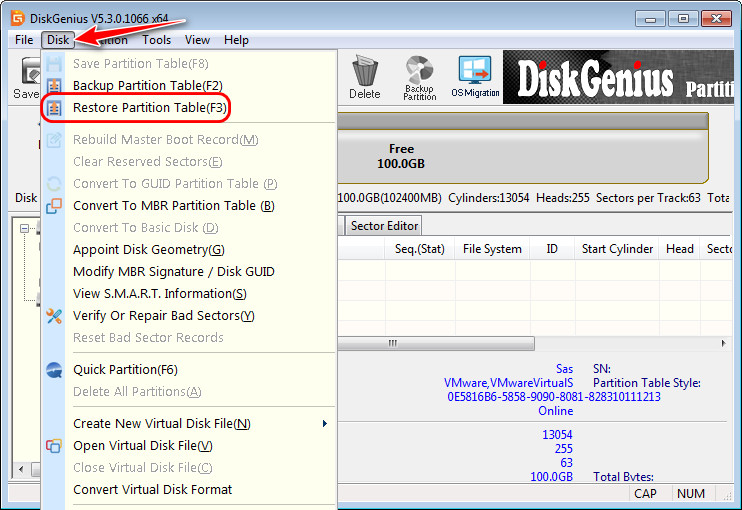Click the Seq.(Stat) column header
The height and width of the screenshot is (510, 742).
[x=420, y=249]
